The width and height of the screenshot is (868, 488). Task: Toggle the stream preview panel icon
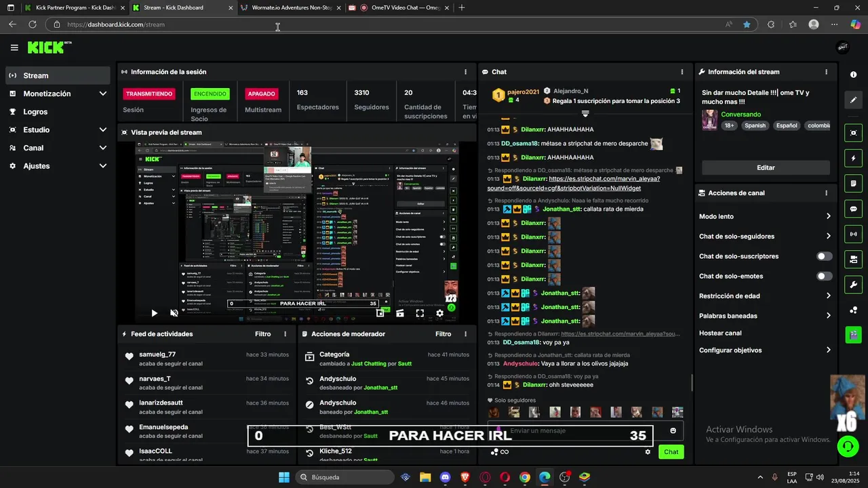[853, 133]
